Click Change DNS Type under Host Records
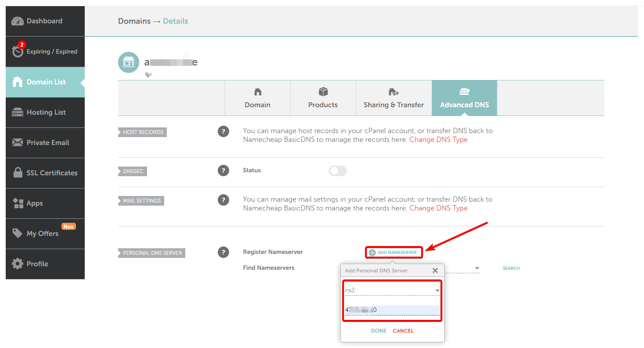644x348 pixels. (439, 140)
